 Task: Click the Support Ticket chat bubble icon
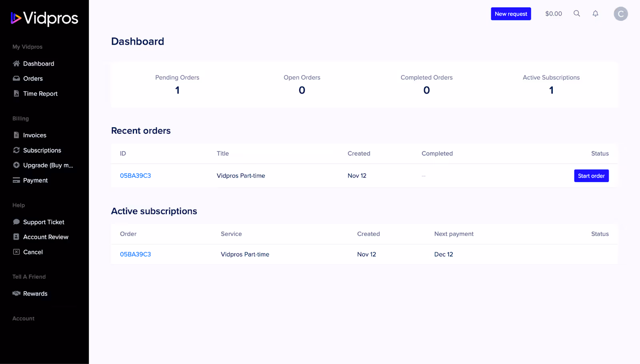16,222
